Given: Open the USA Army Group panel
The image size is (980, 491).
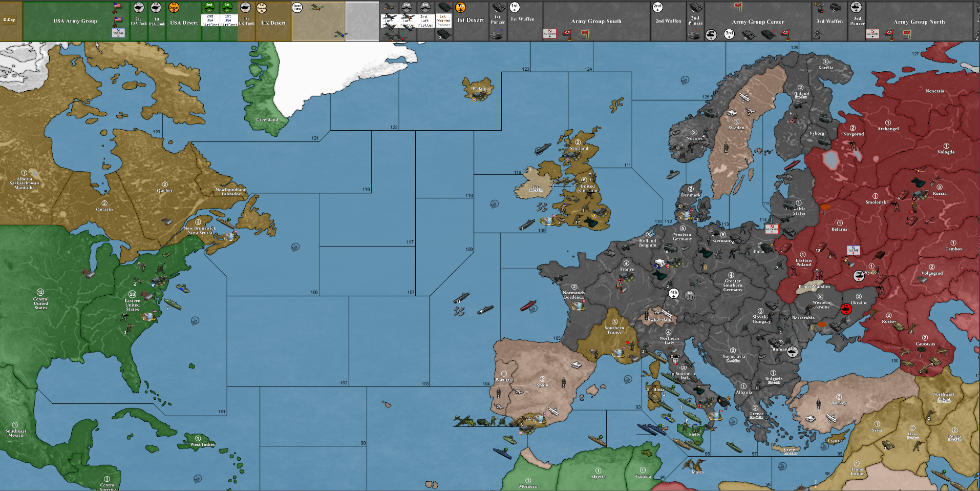Looking at the screenshot, I should [75, 21].
